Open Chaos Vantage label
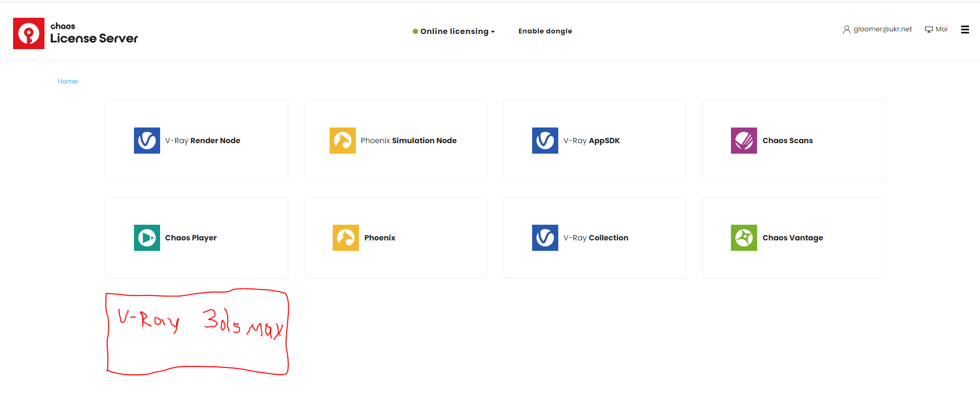 (x=793, y=238)
